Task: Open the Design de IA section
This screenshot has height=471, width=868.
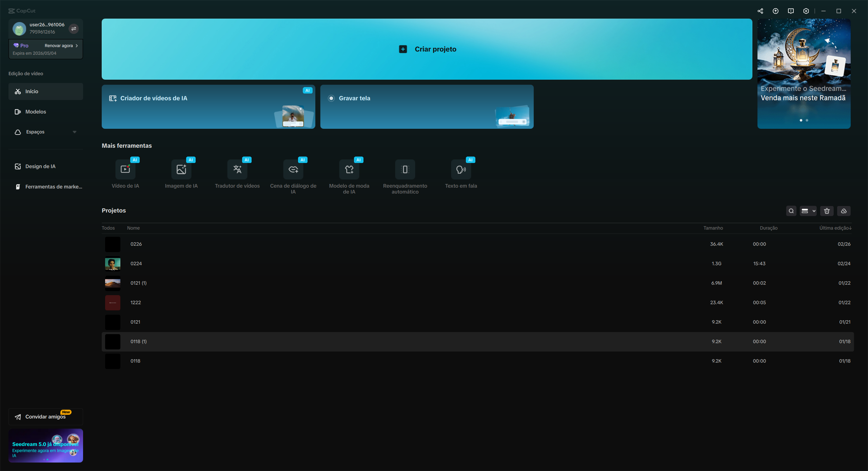Action: 40,166
